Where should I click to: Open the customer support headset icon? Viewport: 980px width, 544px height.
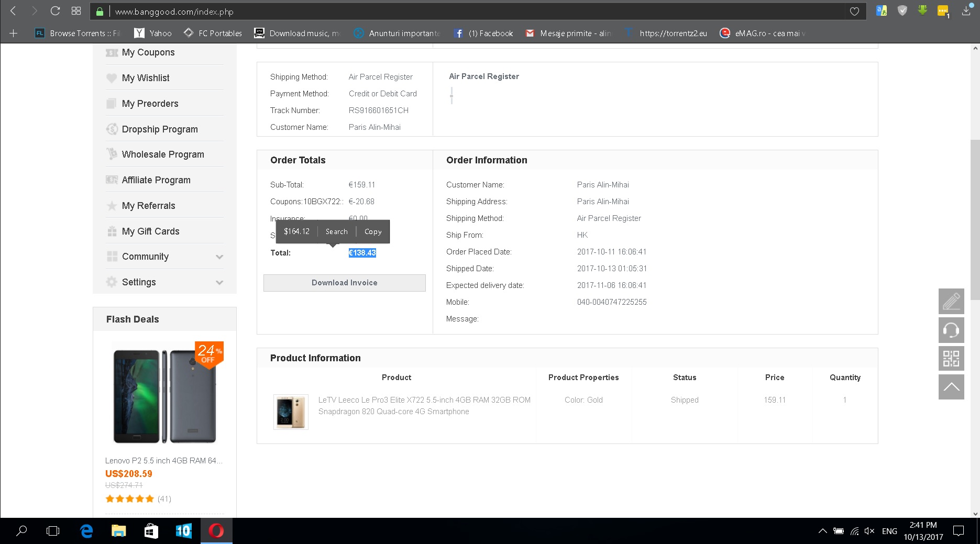coord(951,330)
